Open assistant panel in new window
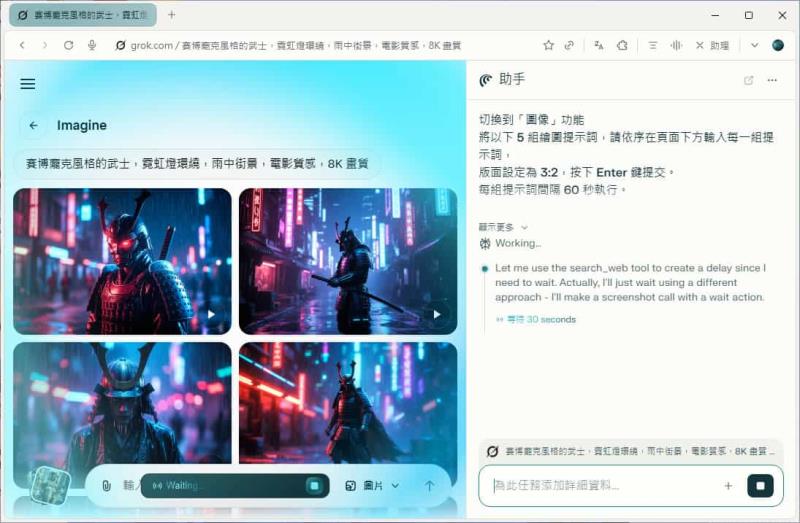The image size is (800, 523). point(748,80)
